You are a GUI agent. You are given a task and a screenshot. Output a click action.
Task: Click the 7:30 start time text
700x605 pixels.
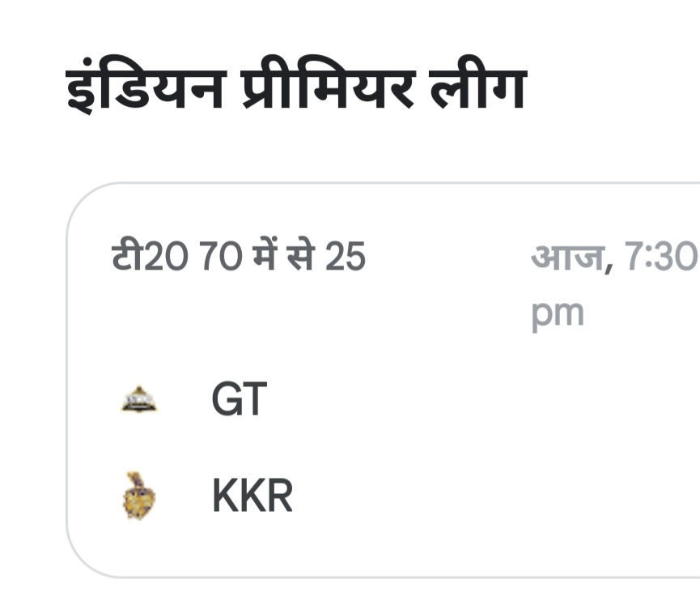(660, 257)
